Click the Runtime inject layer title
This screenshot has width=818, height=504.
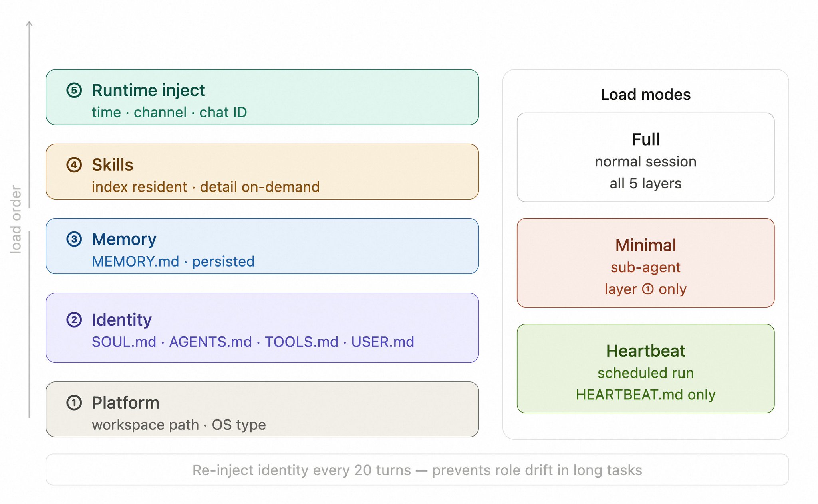pyautogui.click(x=148, y=91)
